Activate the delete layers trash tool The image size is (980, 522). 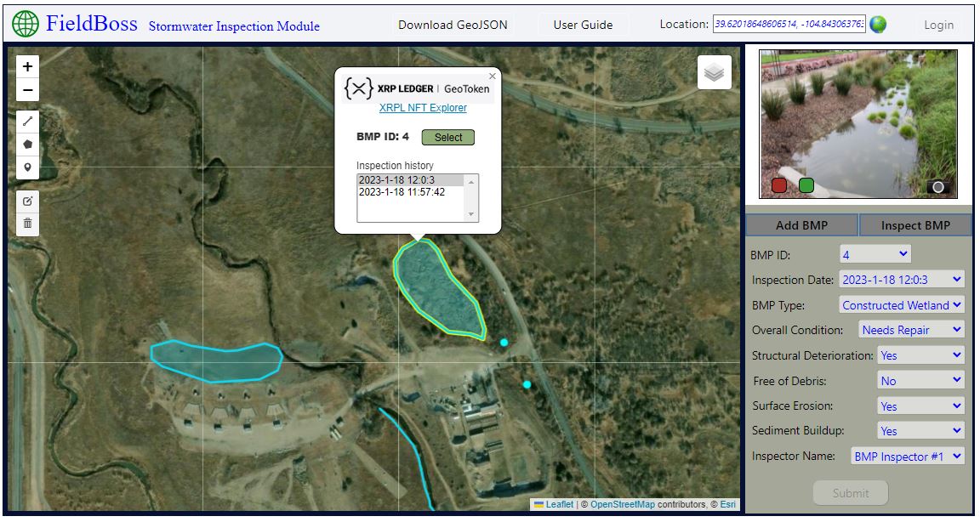click(27, 224)
